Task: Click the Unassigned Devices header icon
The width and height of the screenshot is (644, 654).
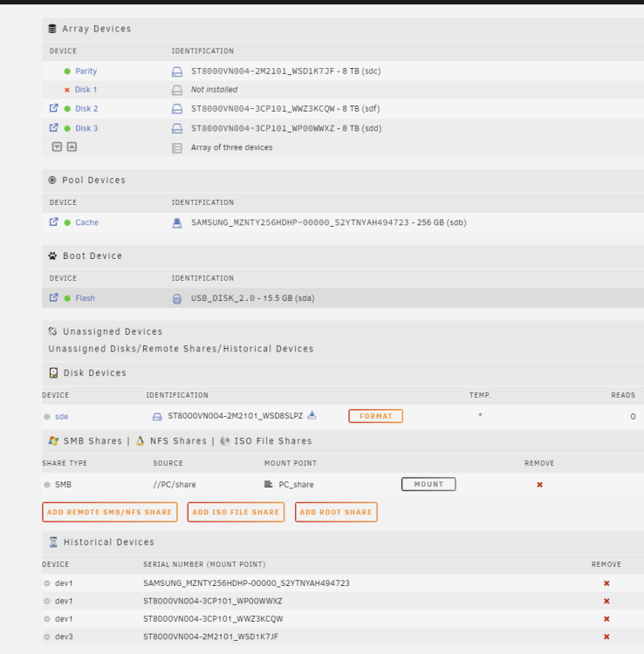Action: coord(52,331)
